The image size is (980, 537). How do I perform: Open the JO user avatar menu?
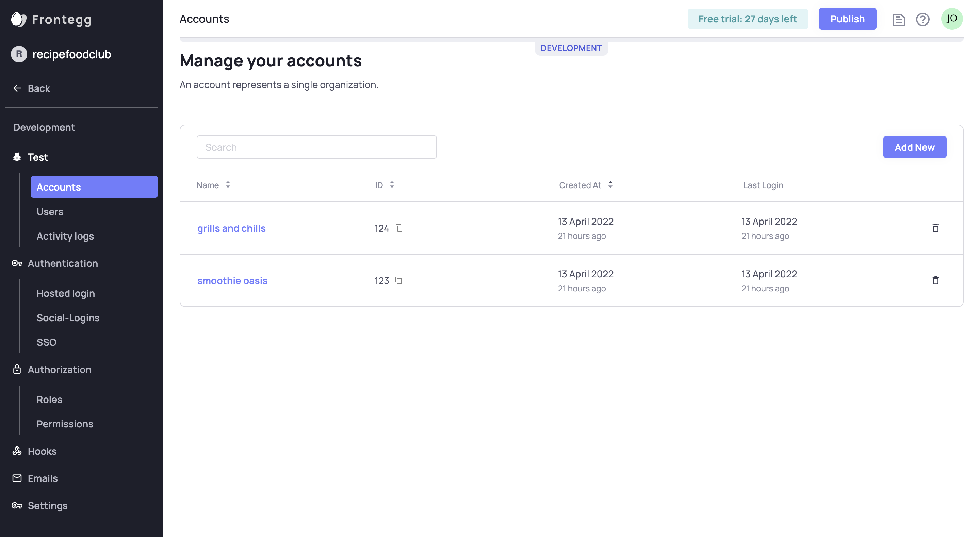951,19
